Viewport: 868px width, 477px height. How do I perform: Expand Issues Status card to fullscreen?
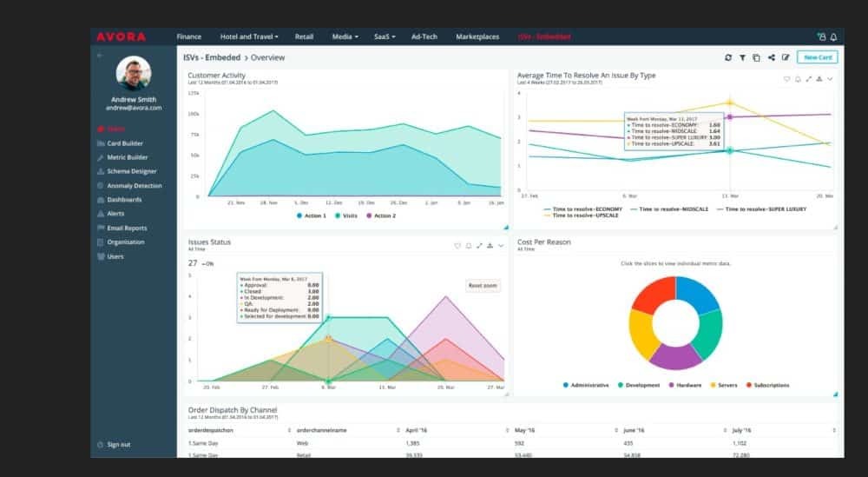[x=479, y=246]
